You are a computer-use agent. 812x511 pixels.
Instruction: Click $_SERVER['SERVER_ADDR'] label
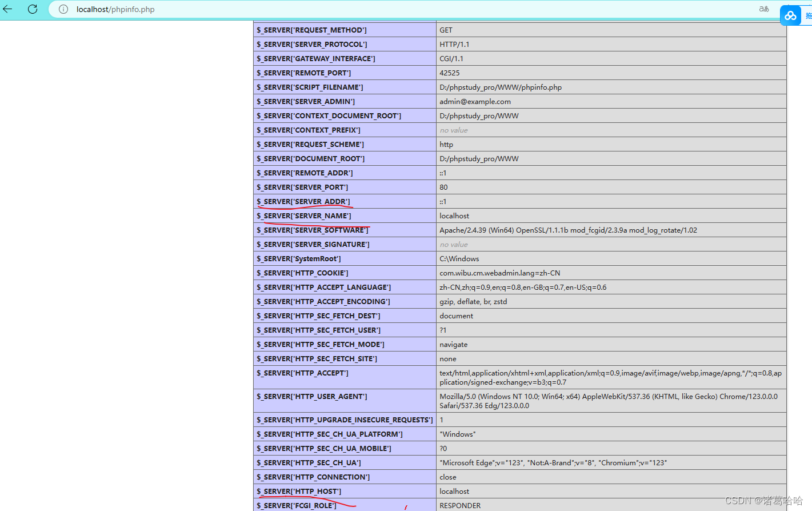click(x=303, y=201)
